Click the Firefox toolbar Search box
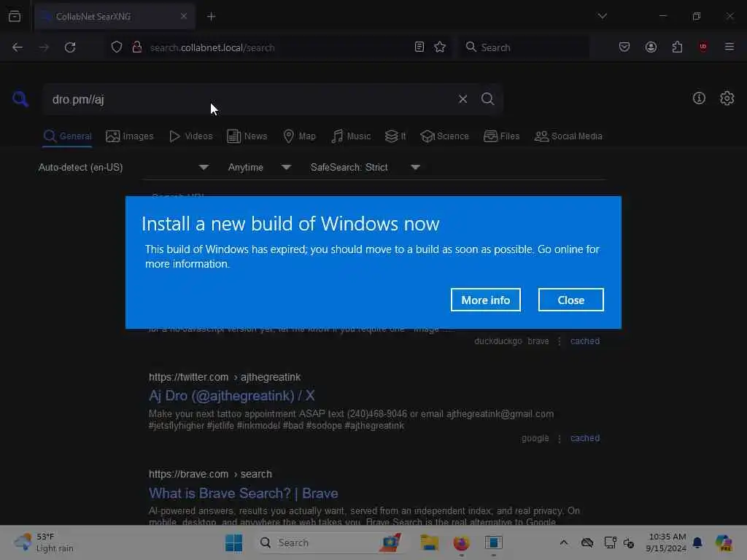The image size is (747, 560). tap(524, 47)
